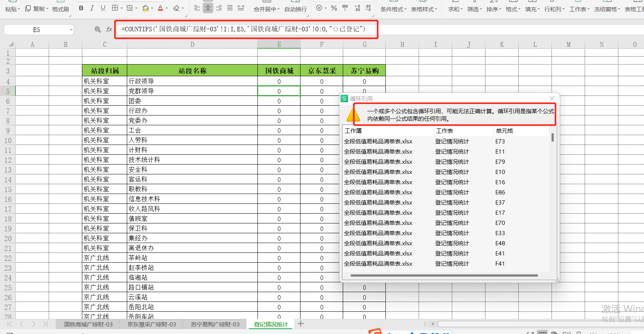Click the select-all corner triangle
644x334 pixels.
11,44
